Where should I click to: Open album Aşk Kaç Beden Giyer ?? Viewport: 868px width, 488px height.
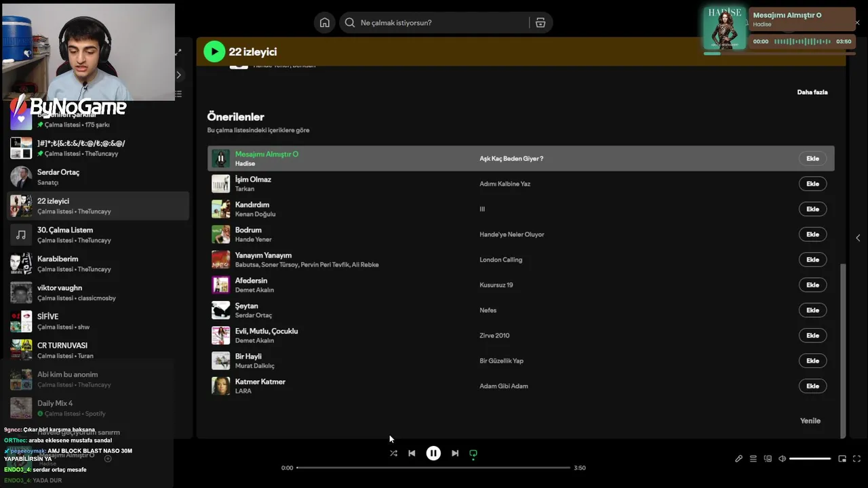tap(511, 159)
